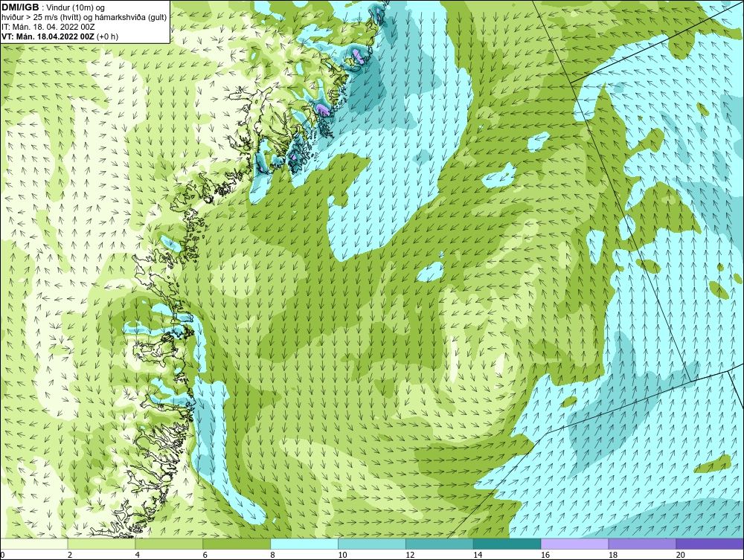Click the 0–2 m/s palest legend color
This screenshot has height=560, width=744.
tap(33, 544)
